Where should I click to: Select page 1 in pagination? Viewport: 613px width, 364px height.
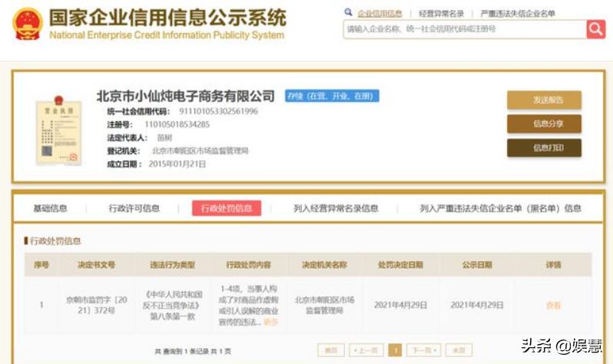point(395,350)
